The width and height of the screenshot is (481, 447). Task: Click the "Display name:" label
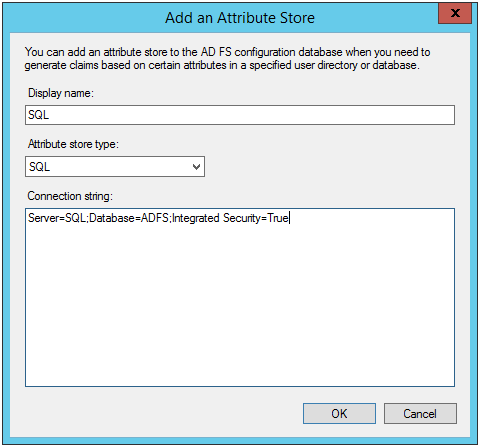coord(61,93)
